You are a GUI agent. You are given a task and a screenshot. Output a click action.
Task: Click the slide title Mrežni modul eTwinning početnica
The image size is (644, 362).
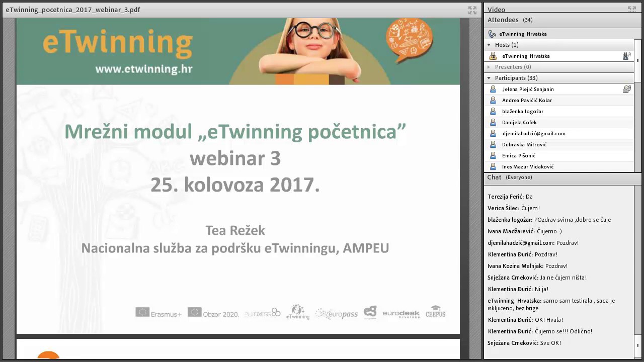pyautogui.click(x=235, y=132)
